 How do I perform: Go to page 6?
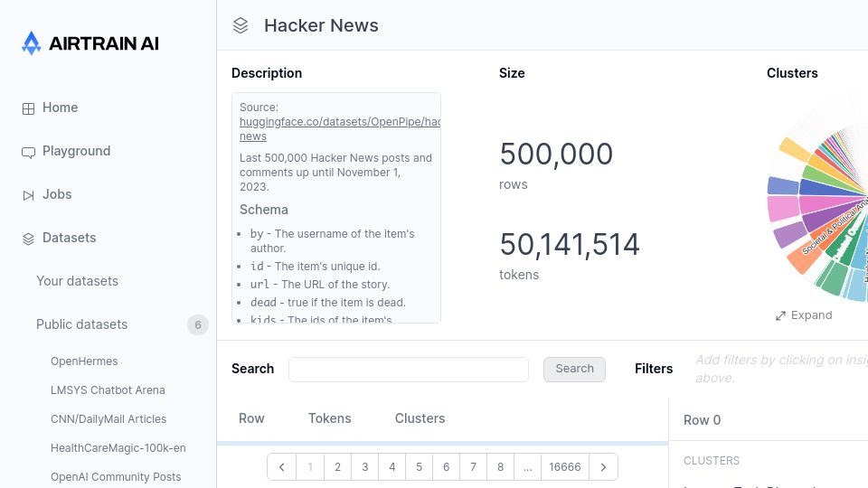click(x=446, y=467)
